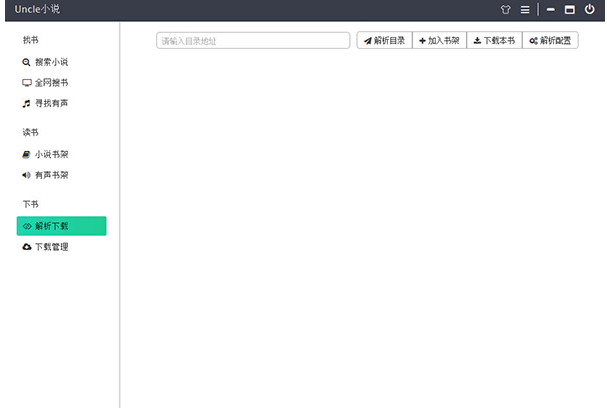
Task: Click the 下书 section heading
Action: pyautogui.click(x=31, y=204)
